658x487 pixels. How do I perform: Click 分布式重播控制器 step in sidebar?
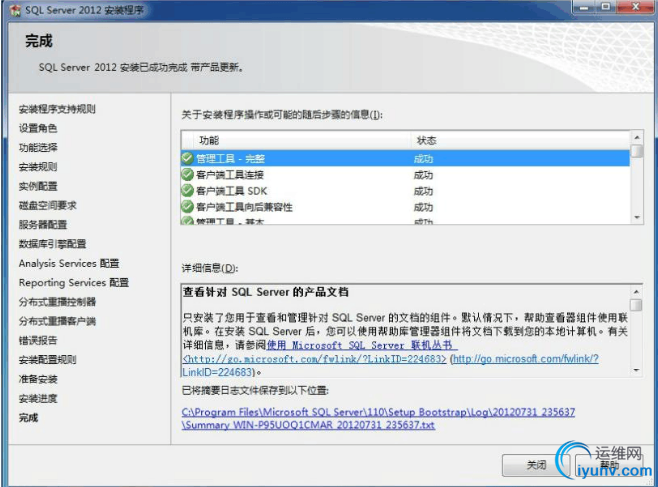tap(57, 302)
